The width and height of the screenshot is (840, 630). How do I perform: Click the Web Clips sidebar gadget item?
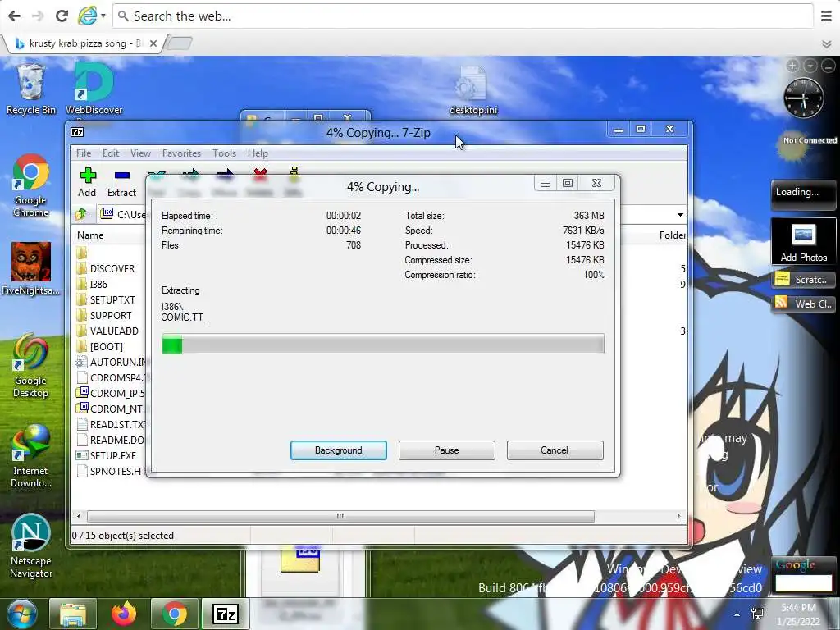coord(804,304)
